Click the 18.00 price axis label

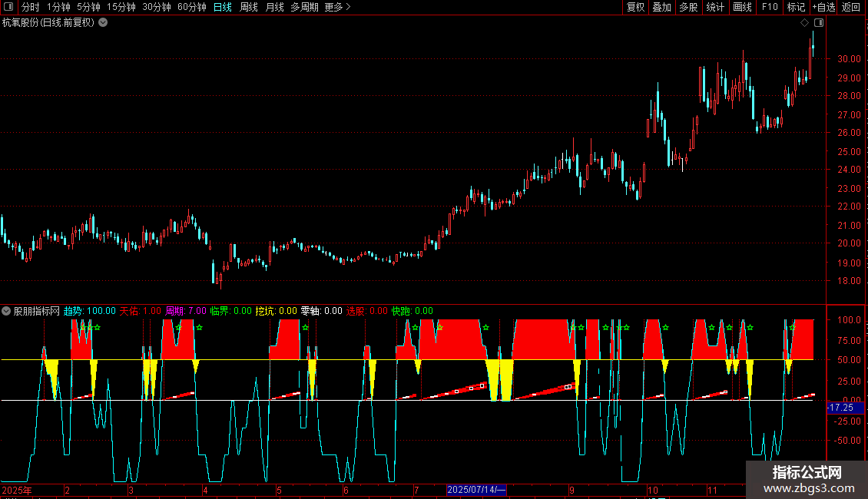pos(849,281)
